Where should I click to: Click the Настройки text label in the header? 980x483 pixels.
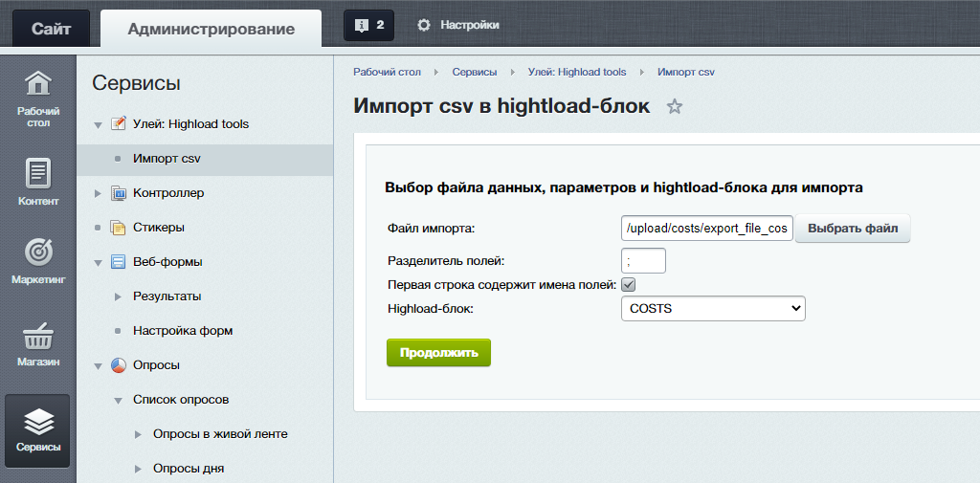470,25
